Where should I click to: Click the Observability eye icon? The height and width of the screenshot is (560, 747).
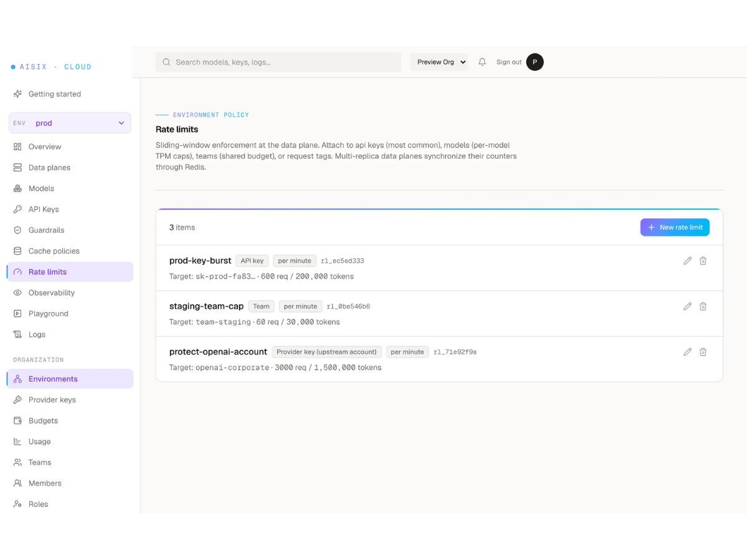(17, 292)
